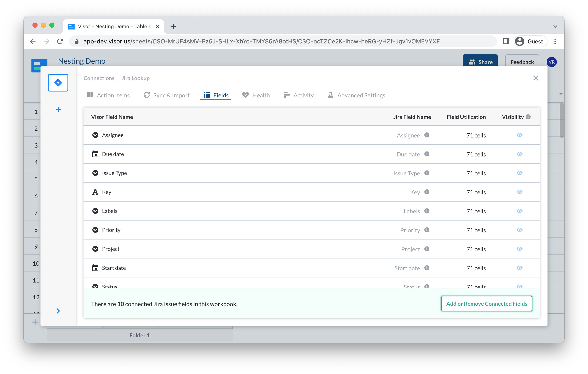
Task: Open the Action Items tab
Action: point(108,95)
